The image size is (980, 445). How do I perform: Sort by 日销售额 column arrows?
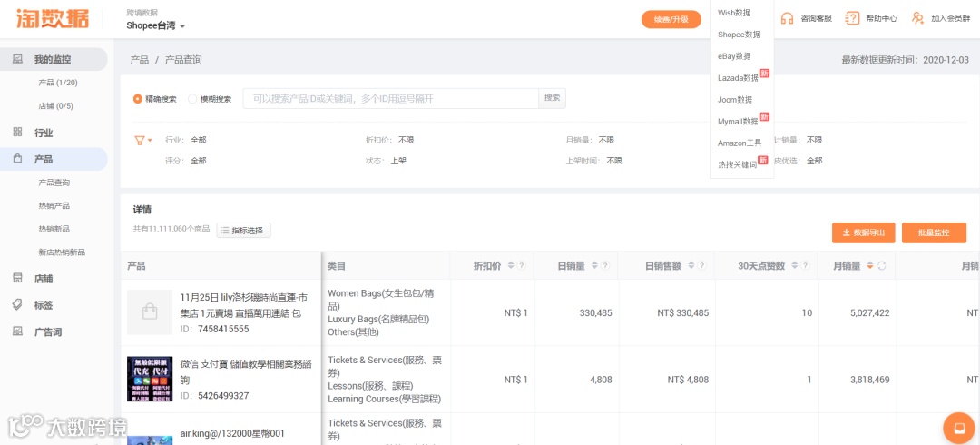point(691,266)
